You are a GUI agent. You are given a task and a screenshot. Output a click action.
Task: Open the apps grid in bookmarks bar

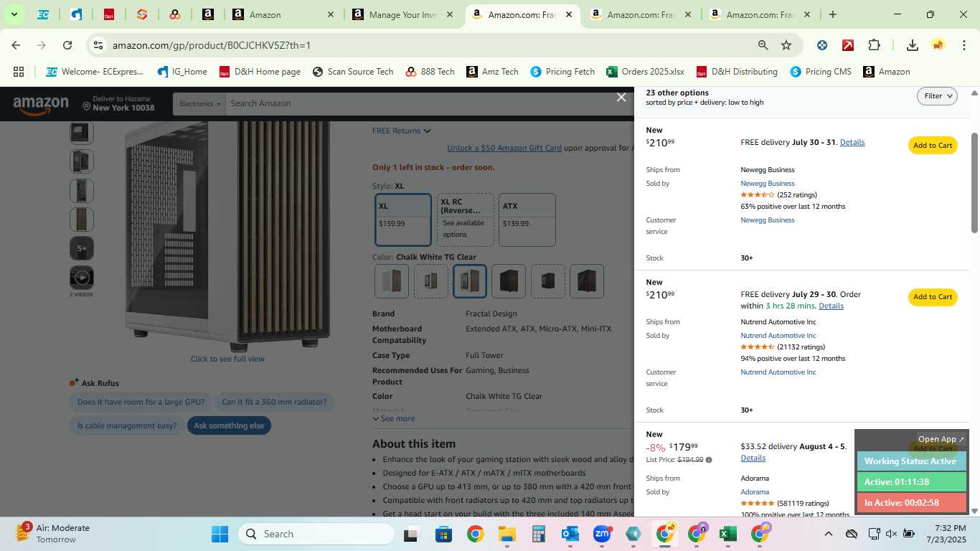19,72
